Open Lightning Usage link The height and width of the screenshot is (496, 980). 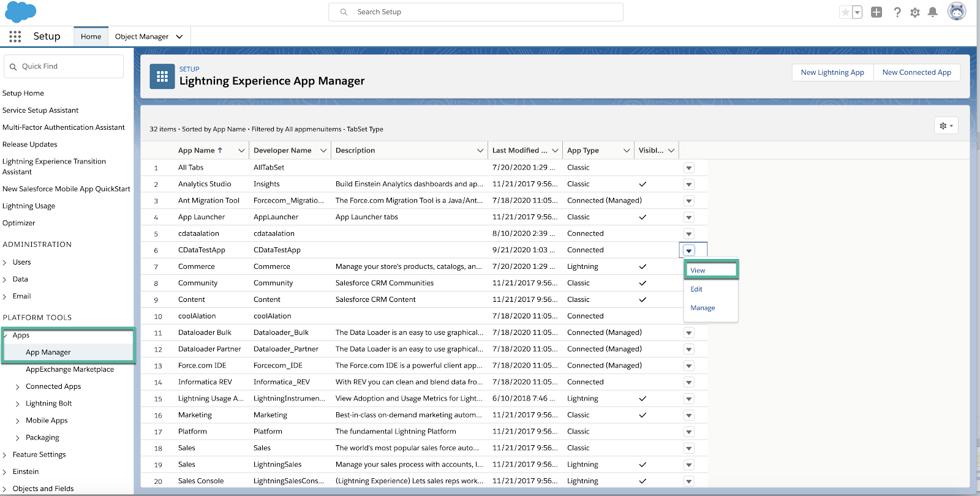(x=29, y=206)
